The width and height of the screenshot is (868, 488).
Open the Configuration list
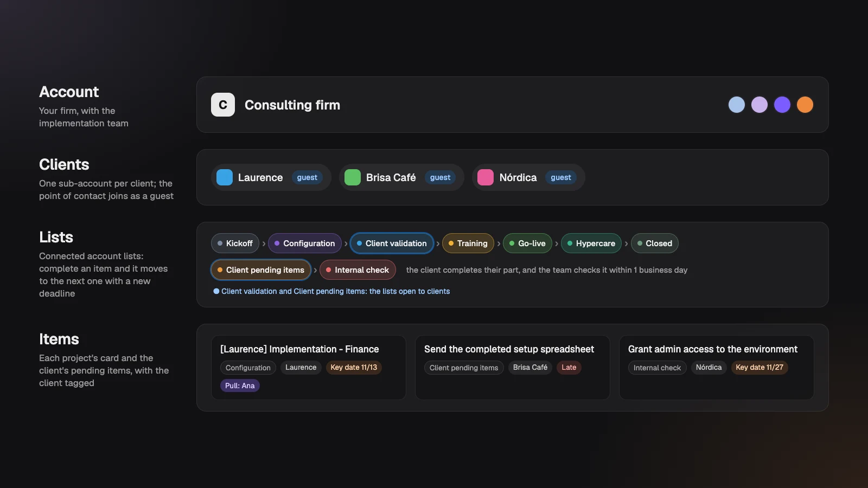pyautogui.click(x=305, y=243)
